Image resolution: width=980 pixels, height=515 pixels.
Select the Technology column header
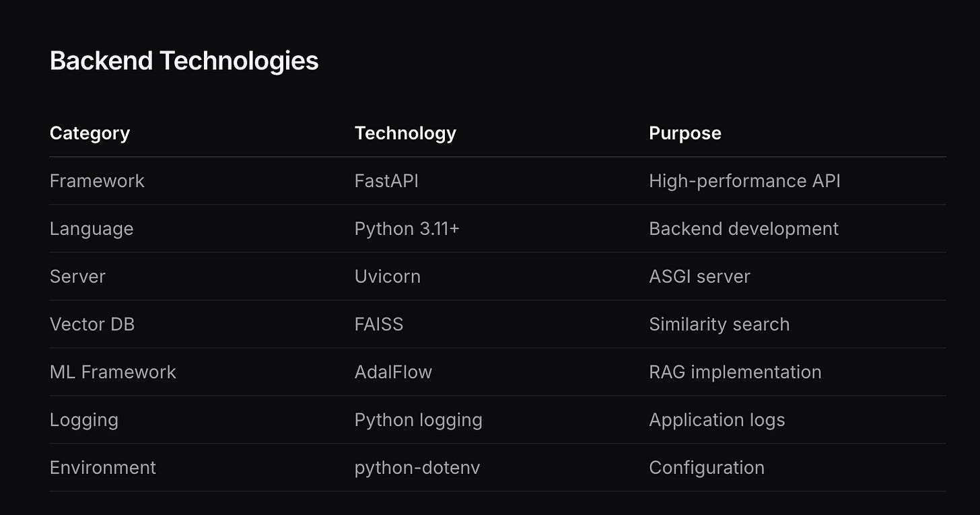tap(405, 133)
